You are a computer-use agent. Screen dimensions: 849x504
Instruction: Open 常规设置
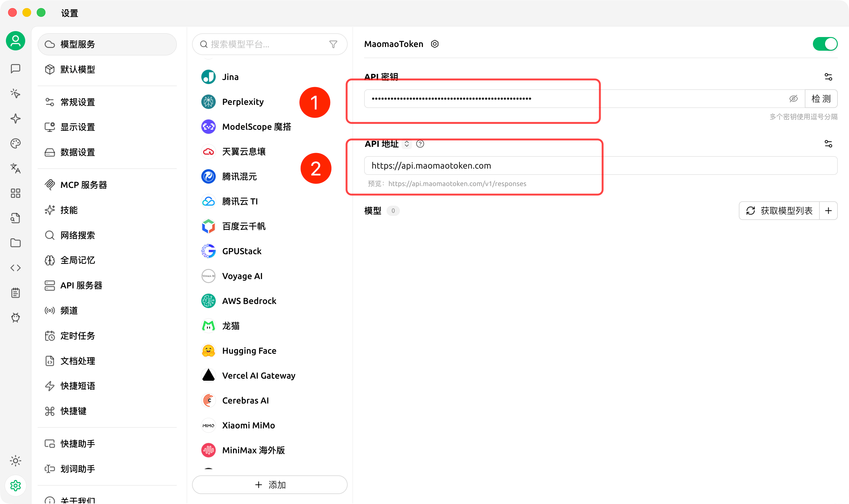[x=107, y=102]
